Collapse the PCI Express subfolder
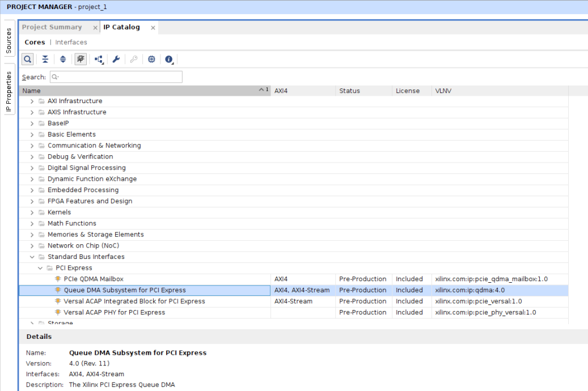This screenshot has width=588, height=391. [x=40, y=268]
